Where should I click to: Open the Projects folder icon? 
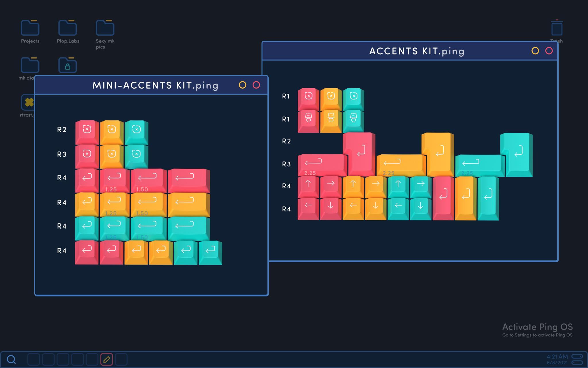pyautogui.click(x=30, y=28)
